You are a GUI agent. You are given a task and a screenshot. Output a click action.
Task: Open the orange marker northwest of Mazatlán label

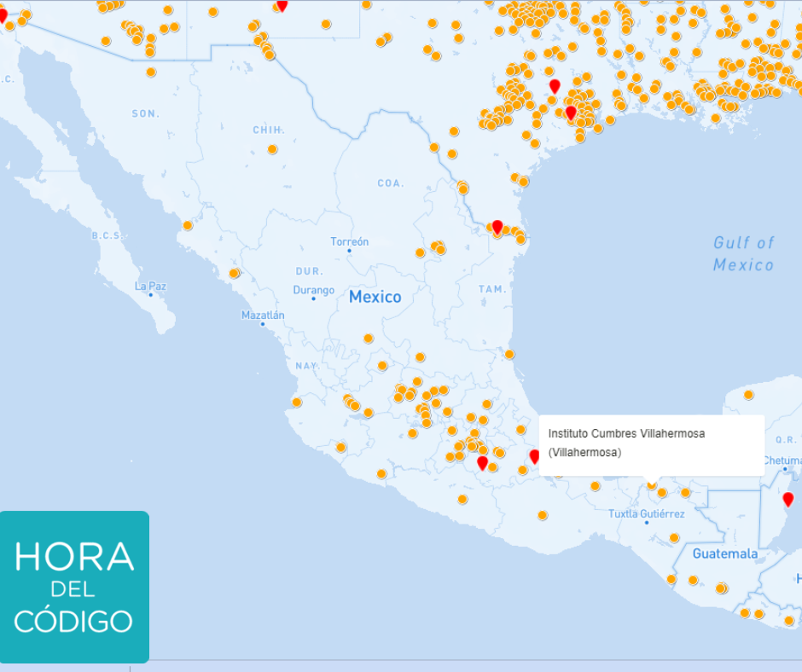coord(235,273)
